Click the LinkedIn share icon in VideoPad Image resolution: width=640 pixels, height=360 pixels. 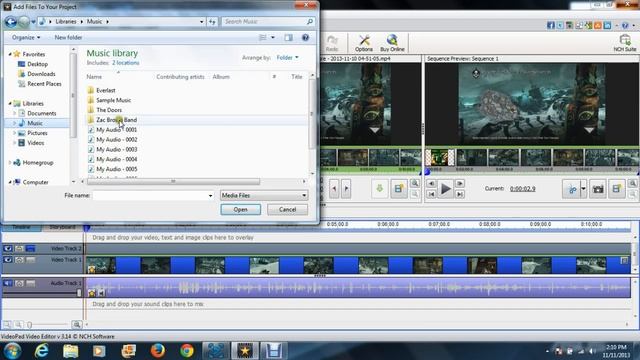(x=607, y=25)
